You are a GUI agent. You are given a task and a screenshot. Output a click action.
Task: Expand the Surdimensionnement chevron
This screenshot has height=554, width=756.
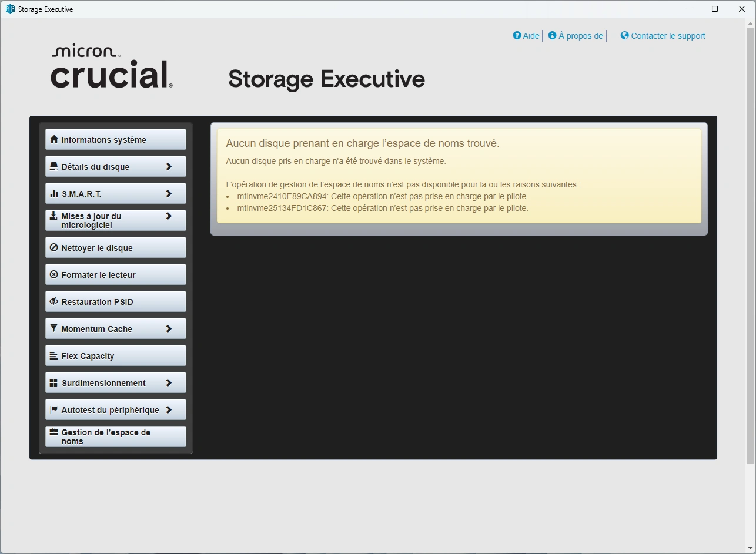(x=169, y=382)
